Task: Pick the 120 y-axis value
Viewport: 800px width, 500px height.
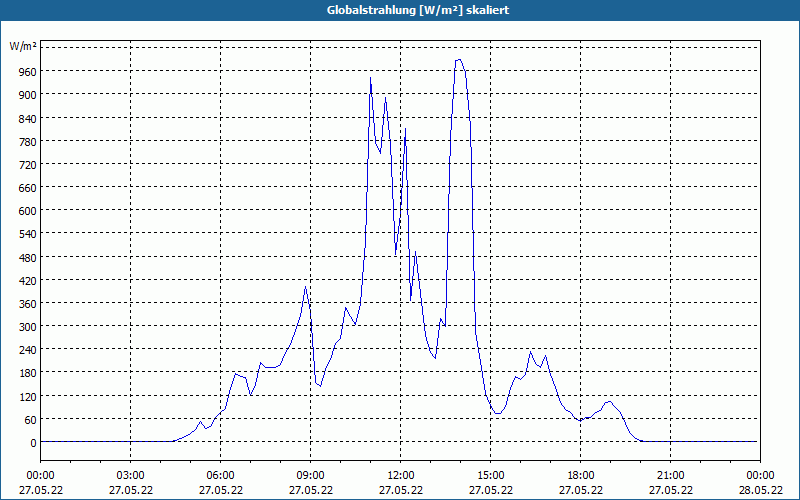Action: pos(28,396)
